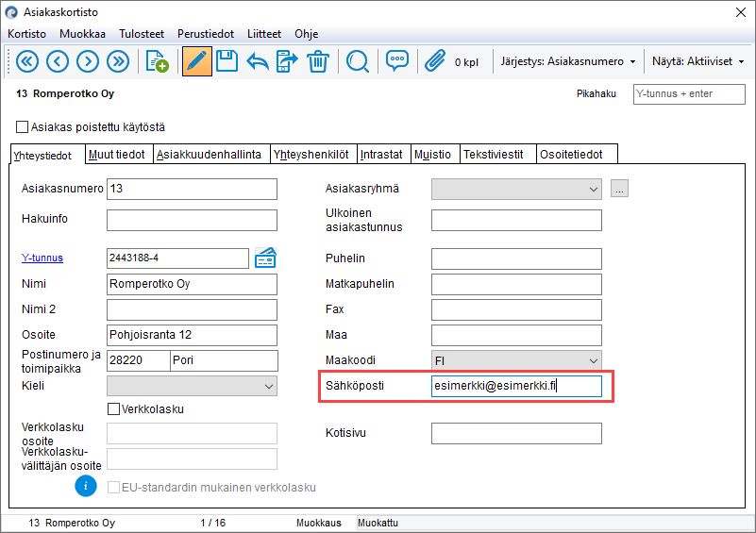
Task: Click the Maa field
Action: click(x=516, y=335)
